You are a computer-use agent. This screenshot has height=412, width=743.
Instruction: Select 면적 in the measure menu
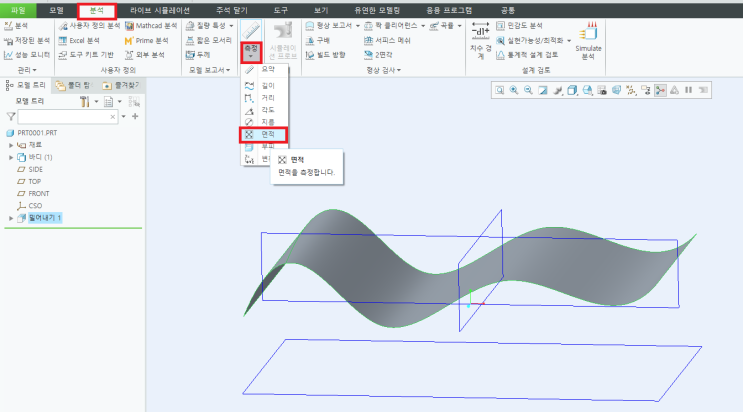(x=263, y=135)
